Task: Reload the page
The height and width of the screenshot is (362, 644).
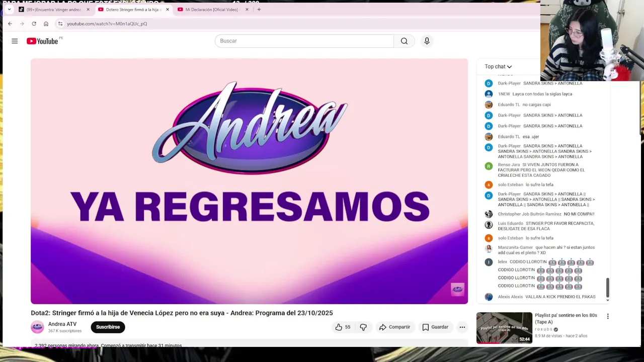Action: click(x=34, y=24)
